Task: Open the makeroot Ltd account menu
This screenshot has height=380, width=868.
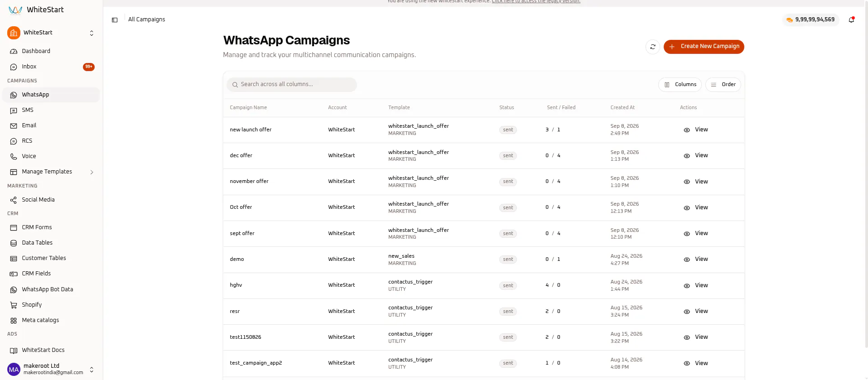Action: 51,369
